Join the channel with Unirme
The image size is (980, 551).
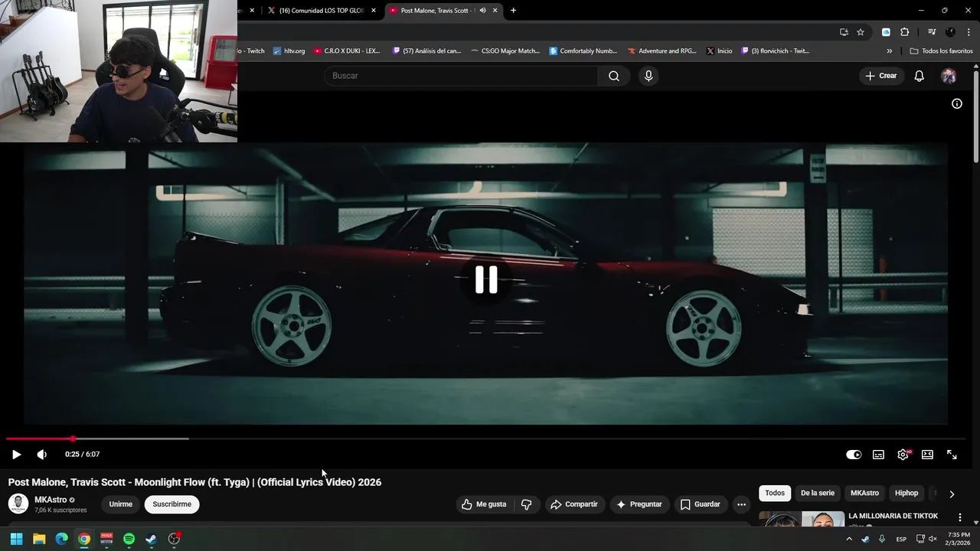point(121,504)
